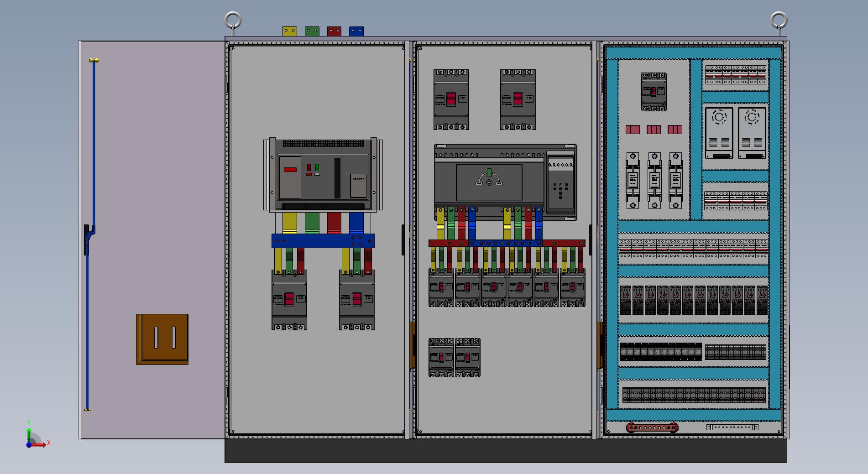Image resolution: width=868 pixels, height=474 pixels.
Task: Pick the red busbar terminal on cabinet roof
Action: click(334, 31)
